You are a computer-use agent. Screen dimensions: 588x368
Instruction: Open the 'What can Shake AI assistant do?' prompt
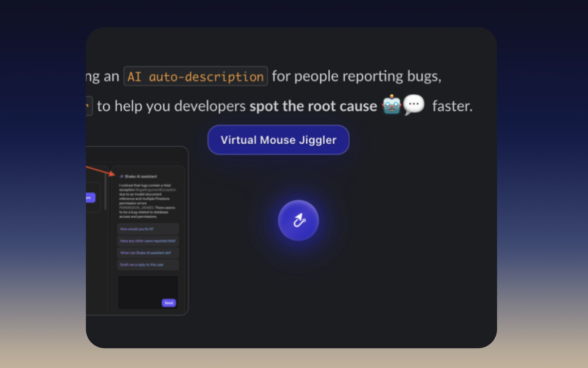point(148,253)
